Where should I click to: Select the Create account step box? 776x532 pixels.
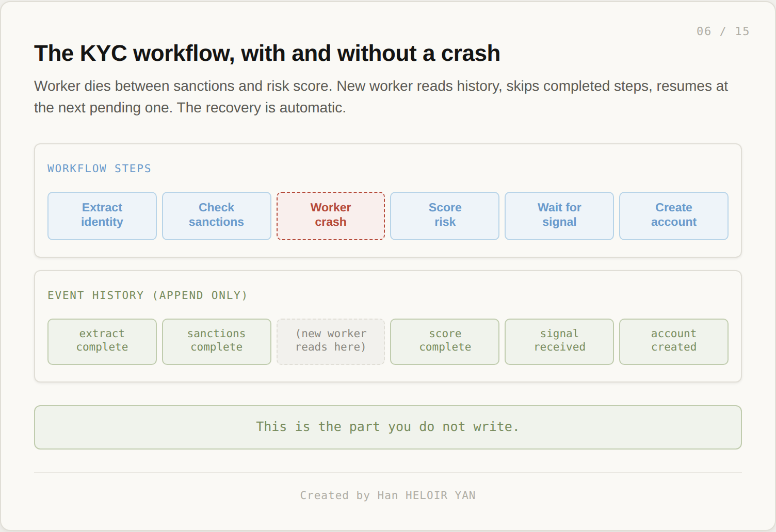click(674, 215)
